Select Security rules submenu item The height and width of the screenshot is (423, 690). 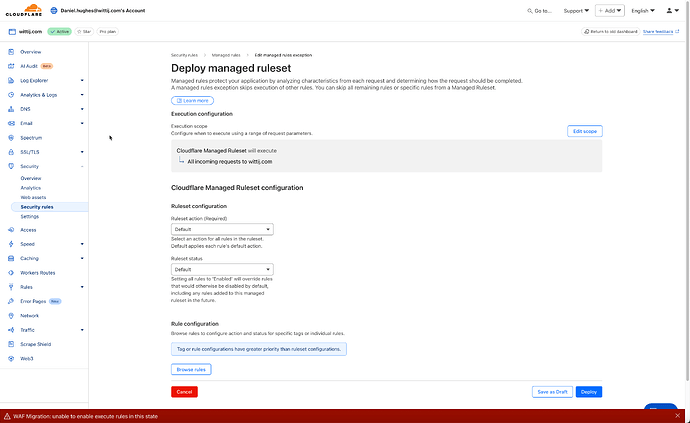[37, 207]
